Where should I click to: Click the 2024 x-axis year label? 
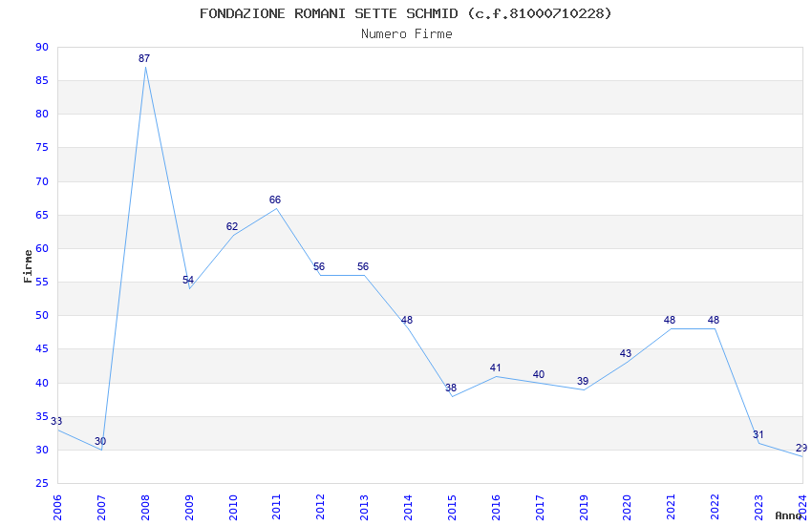802,507
